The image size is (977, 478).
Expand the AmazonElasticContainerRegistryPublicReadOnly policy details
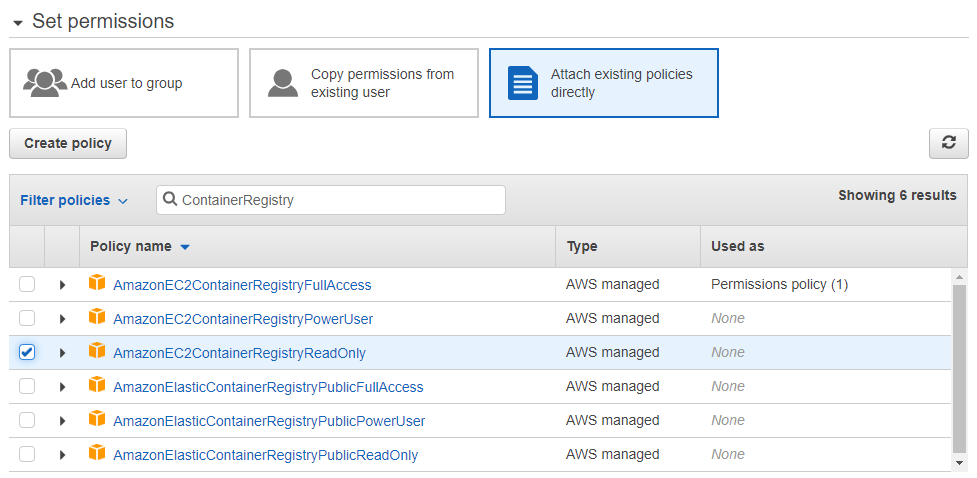(x=62, y=455)
